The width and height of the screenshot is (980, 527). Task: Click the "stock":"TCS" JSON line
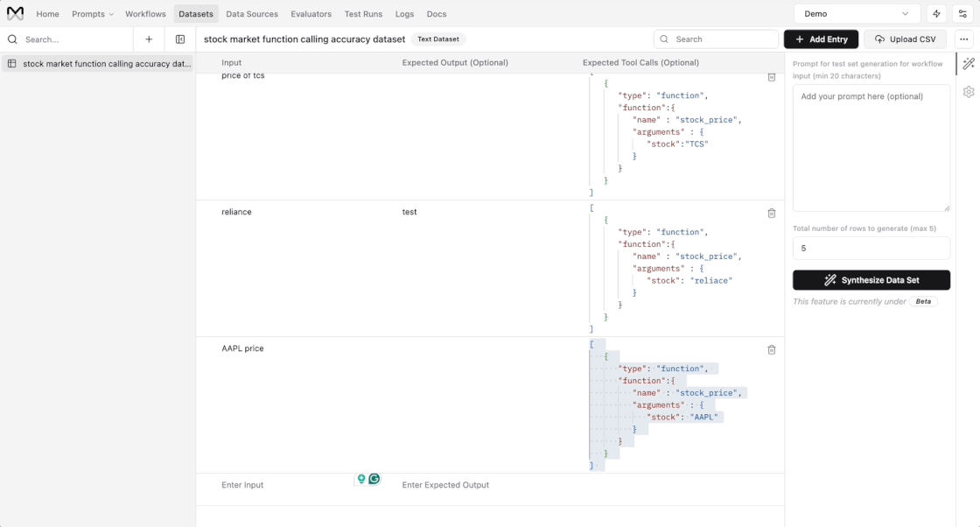677,144
